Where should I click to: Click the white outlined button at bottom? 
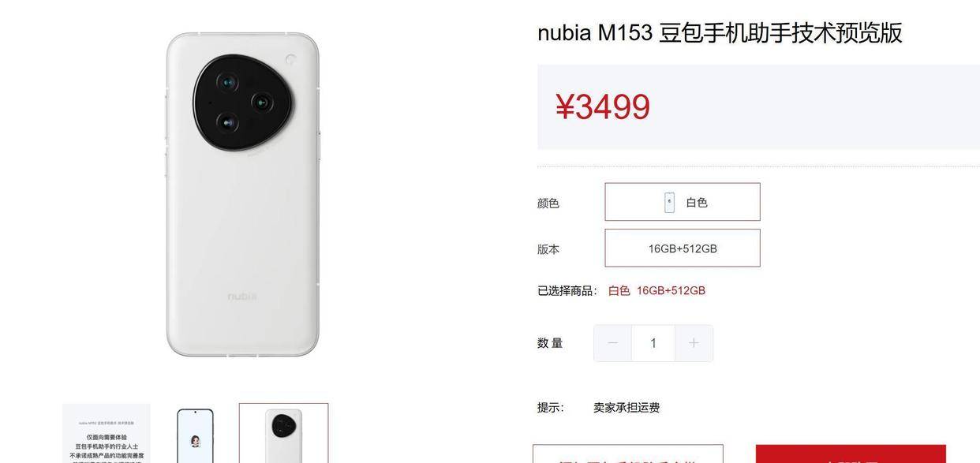pyautogui.click(x=628, y=454)
